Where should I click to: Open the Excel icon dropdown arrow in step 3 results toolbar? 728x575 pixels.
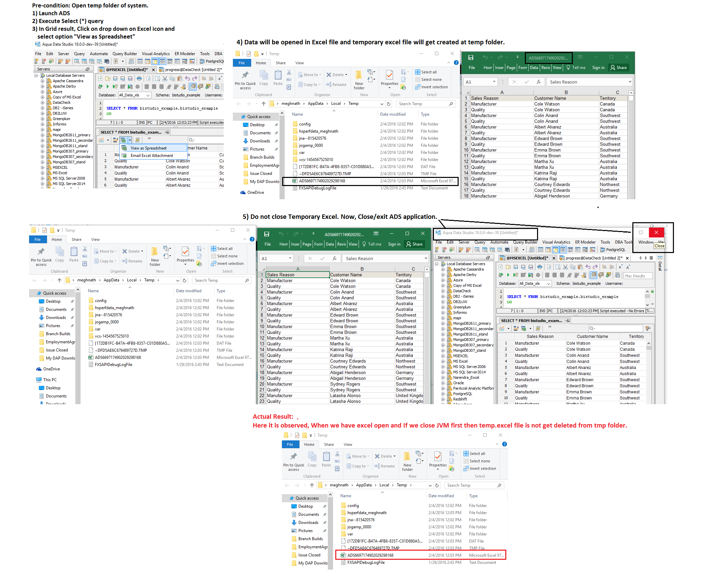pos(130,140)
